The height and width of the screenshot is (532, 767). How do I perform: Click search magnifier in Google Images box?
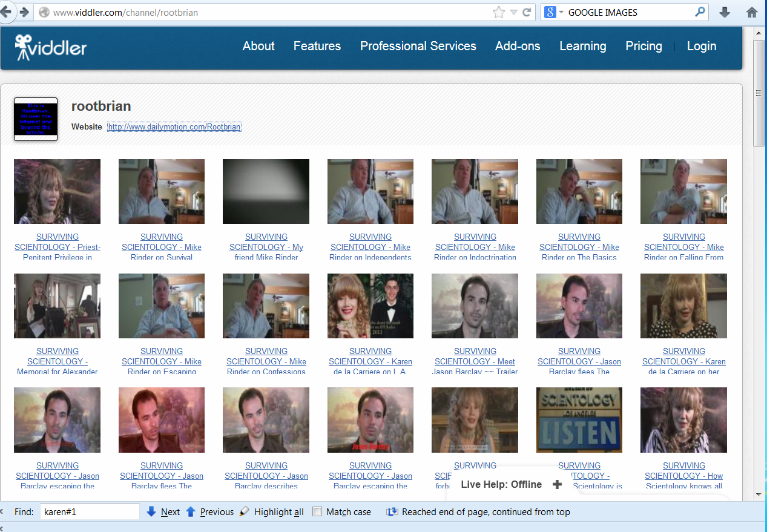tap(700, 12)
